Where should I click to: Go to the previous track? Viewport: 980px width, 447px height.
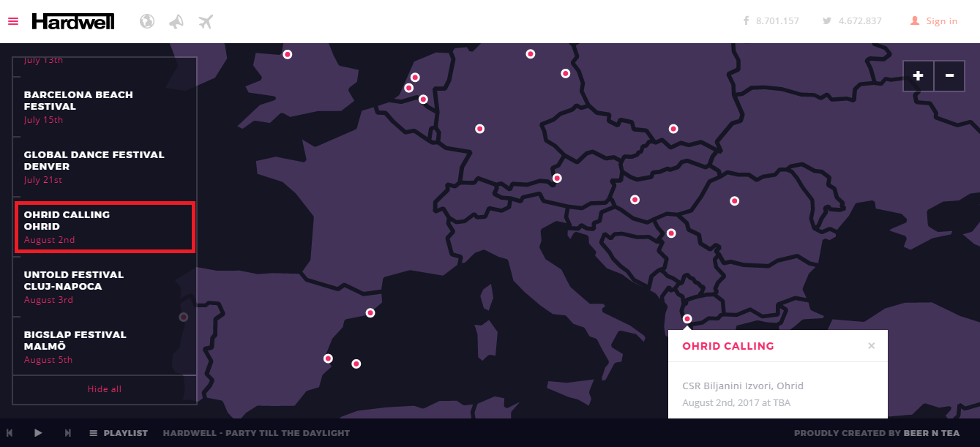[10, 433]
